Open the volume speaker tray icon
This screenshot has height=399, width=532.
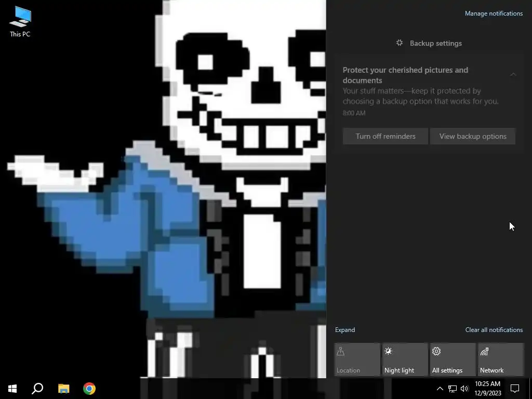(464, 389)
